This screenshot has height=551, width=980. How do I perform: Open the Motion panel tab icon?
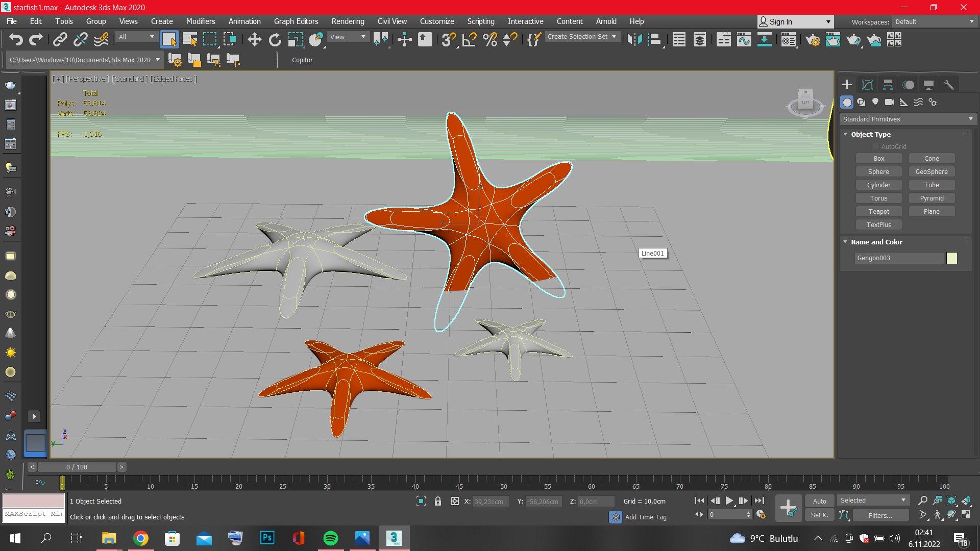pyautogui.click(x=908, y=85)
